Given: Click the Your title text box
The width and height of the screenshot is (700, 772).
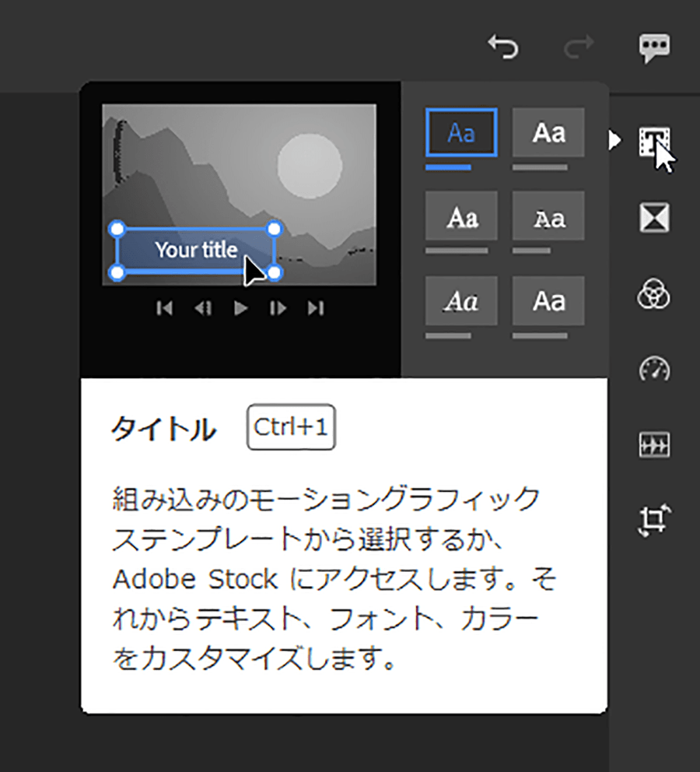Looking at the screenshot, I should coord(196,250).
